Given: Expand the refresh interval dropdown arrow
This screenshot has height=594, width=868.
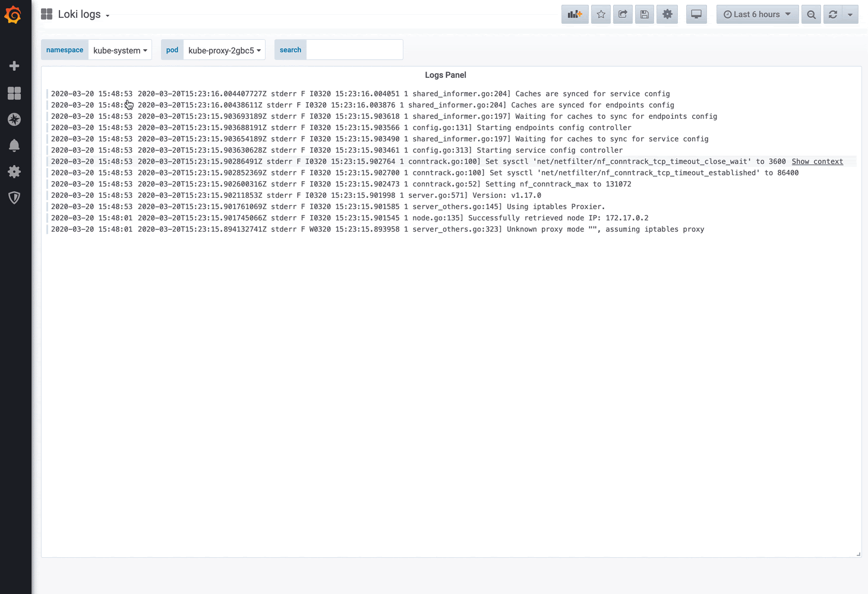Looking at the screenshot, I should pos(850,14).
